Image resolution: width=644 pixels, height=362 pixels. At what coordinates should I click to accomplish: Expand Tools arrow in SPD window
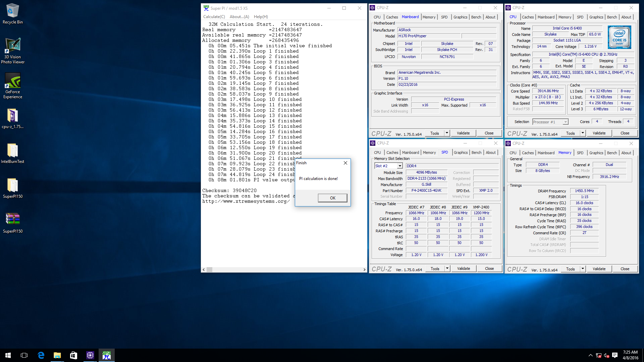tap(447, 268)
